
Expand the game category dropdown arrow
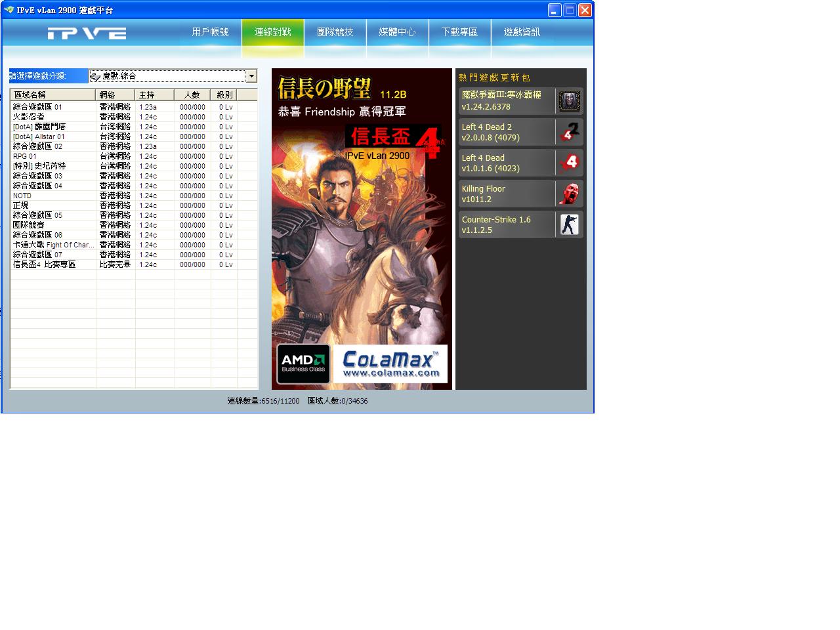pyautogui.click(x=251, y=76)
